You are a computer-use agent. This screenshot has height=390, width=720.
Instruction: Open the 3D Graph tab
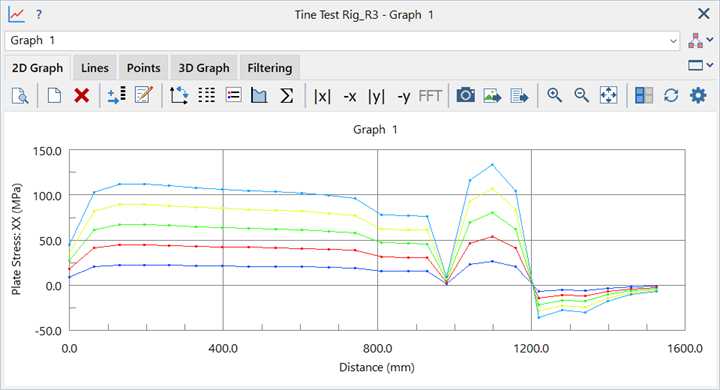pos(203,68)
